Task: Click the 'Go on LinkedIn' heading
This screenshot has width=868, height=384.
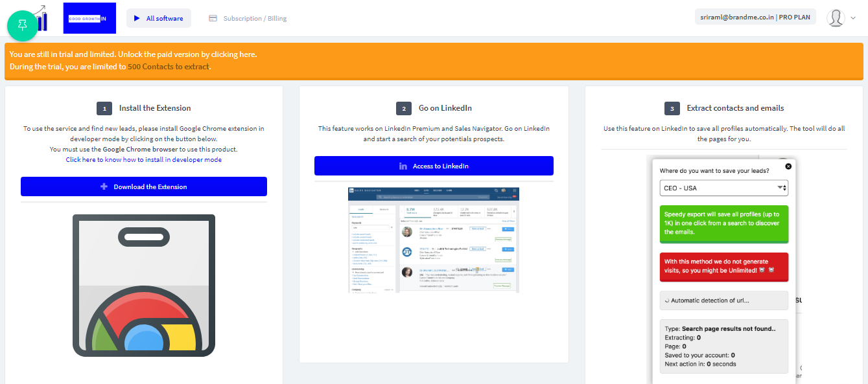Action: pos(445,108)
